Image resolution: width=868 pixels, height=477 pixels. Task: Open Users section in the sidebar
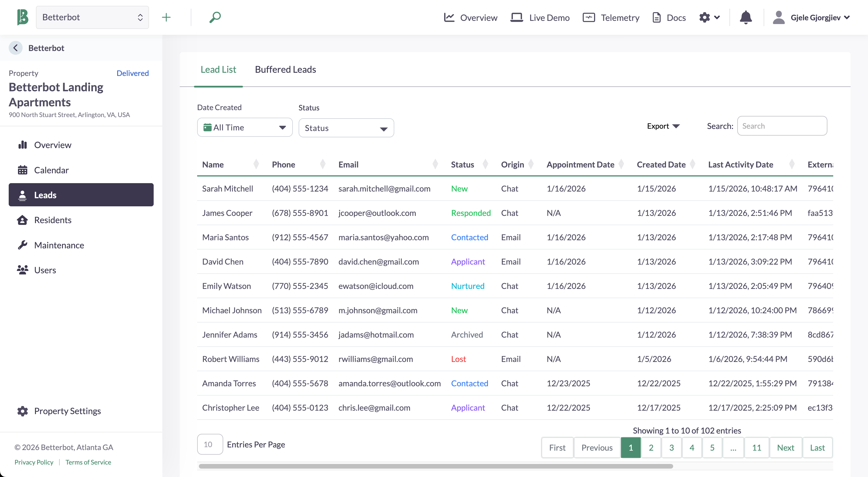45,270
